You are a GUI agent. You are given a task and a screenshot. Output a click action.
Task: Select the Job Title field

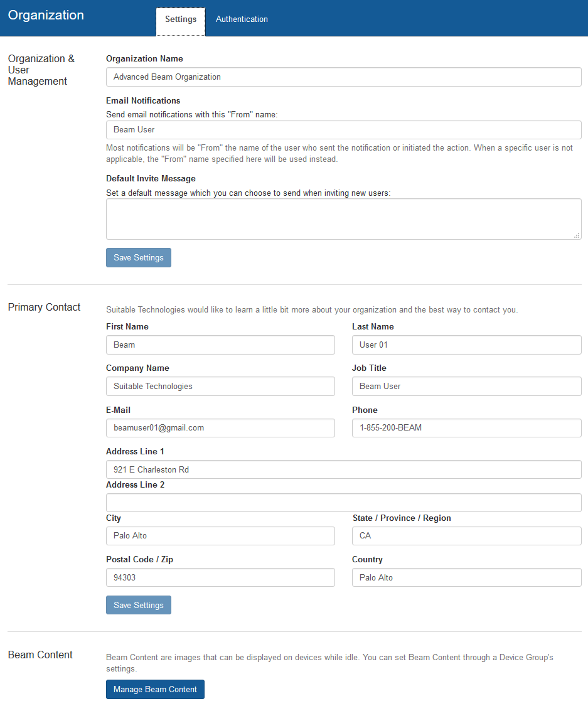(466, 387)
